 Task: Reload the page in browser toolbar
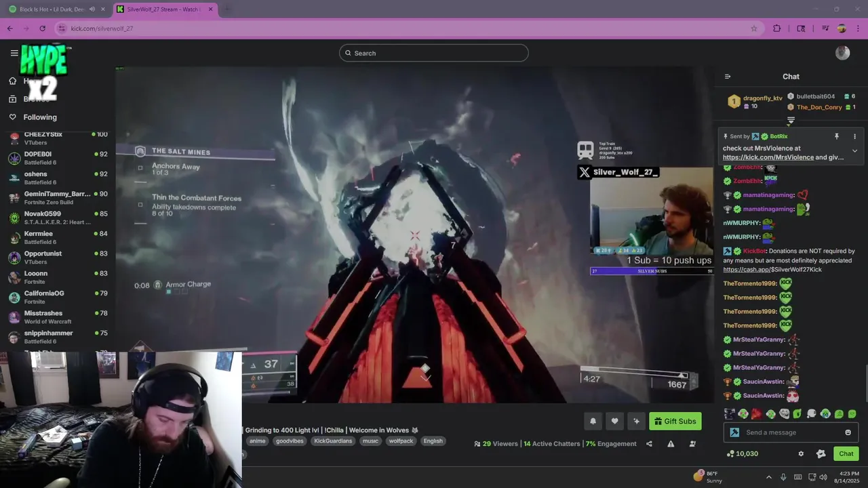point(42,28)
